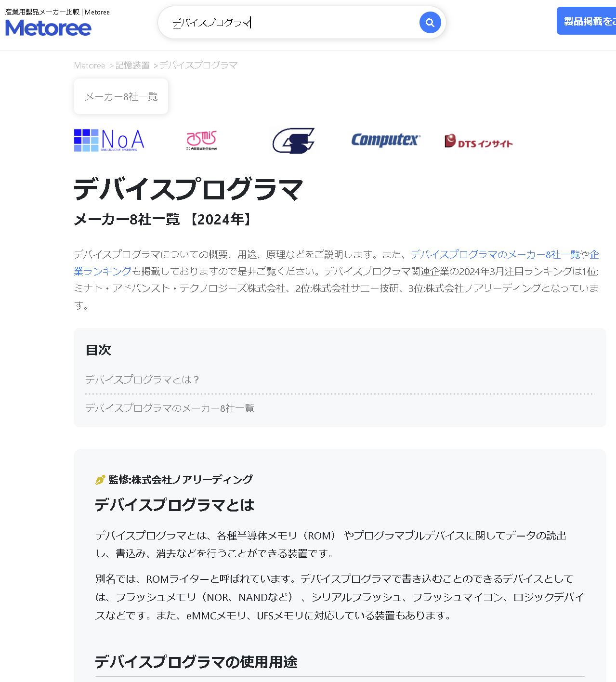Click the Computex company logo
This screenshot has width=616, height=682.
[386, 140]
